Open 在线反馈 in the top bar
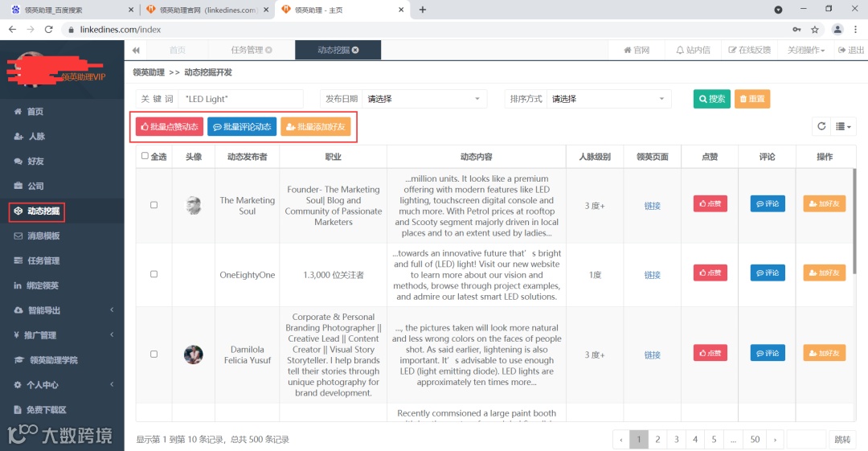 pos(750,50)
